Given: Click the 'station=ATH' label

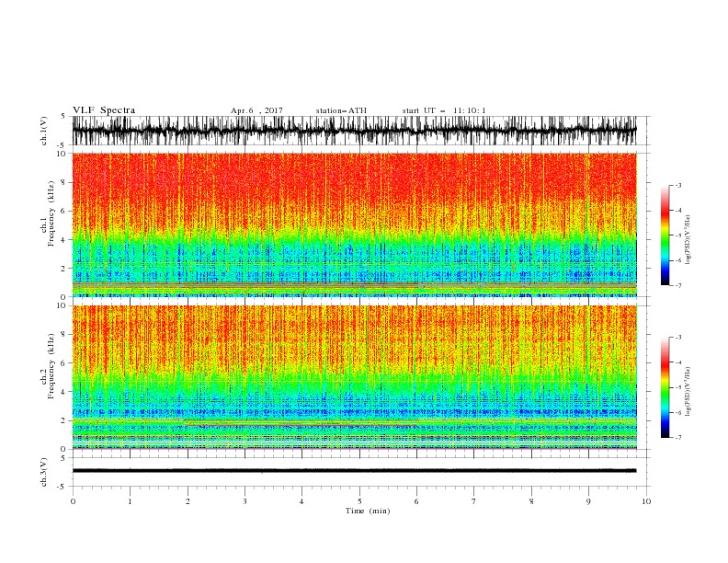Looking at the screenshot, I should coord(341,110).
